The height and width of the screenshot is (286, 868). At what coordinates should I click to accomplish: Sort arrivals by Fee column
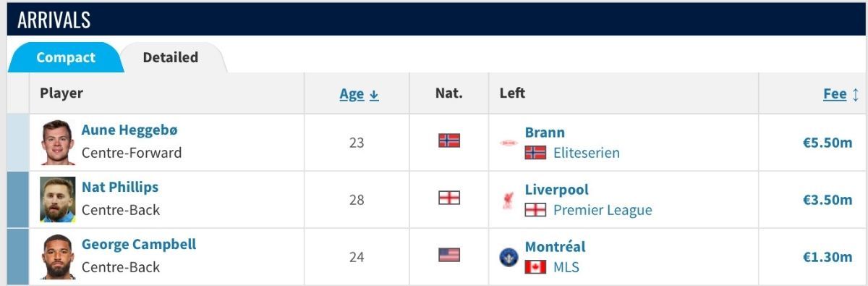point(841,94)
